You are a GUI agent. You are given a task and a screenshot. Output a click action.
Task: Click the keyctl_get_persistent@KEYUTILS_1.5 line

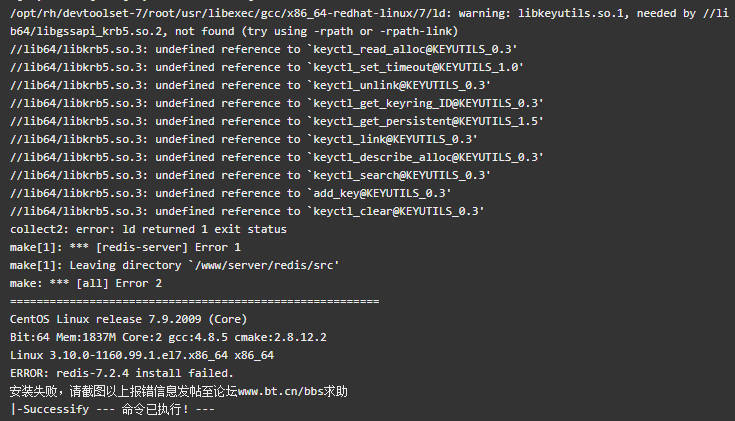coord(277,121)
